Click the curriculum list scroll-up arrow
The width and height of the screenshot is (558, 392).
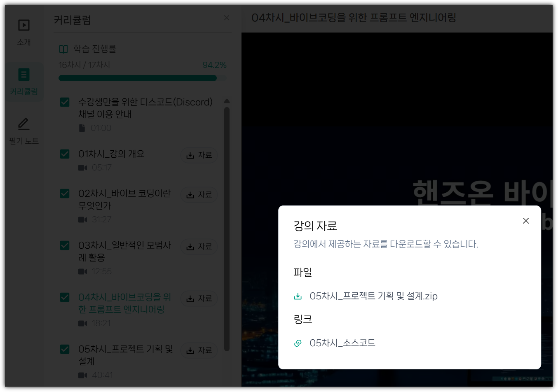(227, 101)
